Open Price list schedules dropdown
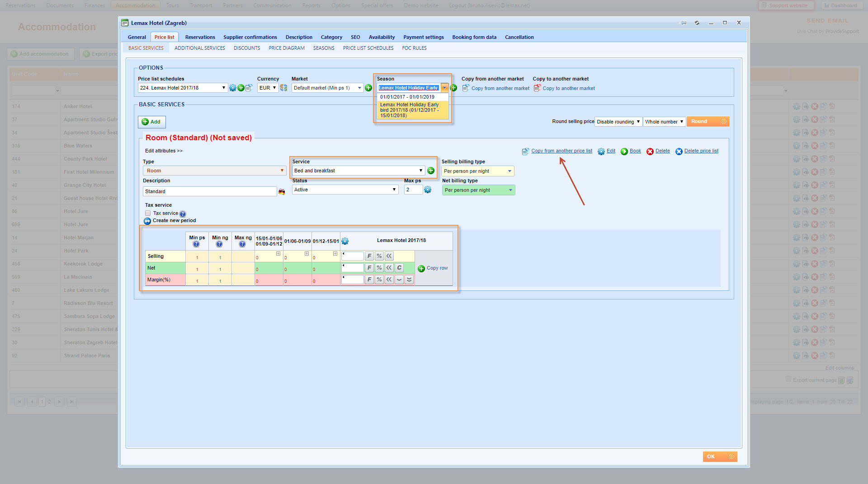The width and height of the screenshot is (868, 484). coord(183,88)
